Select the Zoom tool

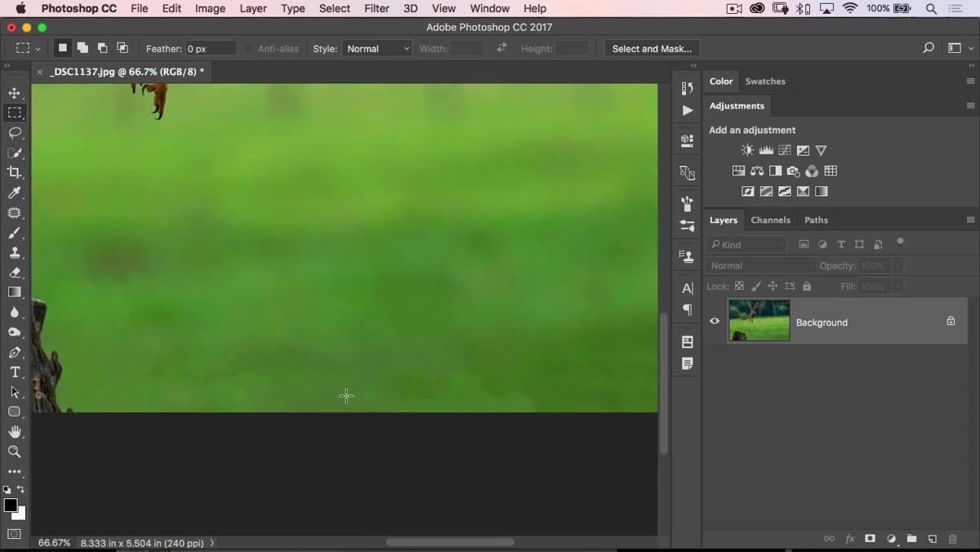15,452
